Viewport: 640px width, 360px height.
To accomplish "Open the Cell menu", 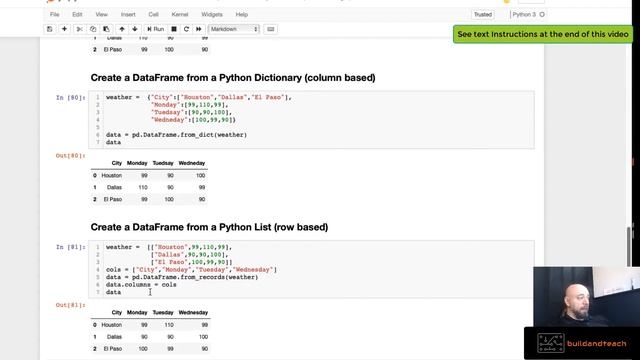I will (153, 14).
